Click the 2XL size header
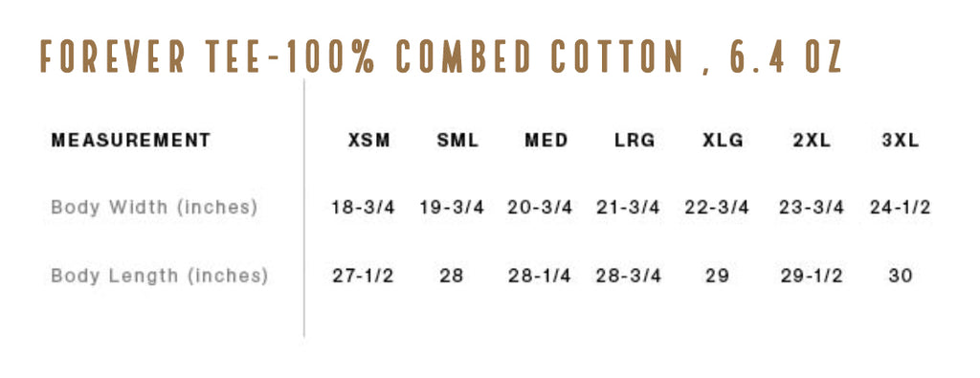Viewport: 980px width, 378px height. click(812, 141)
